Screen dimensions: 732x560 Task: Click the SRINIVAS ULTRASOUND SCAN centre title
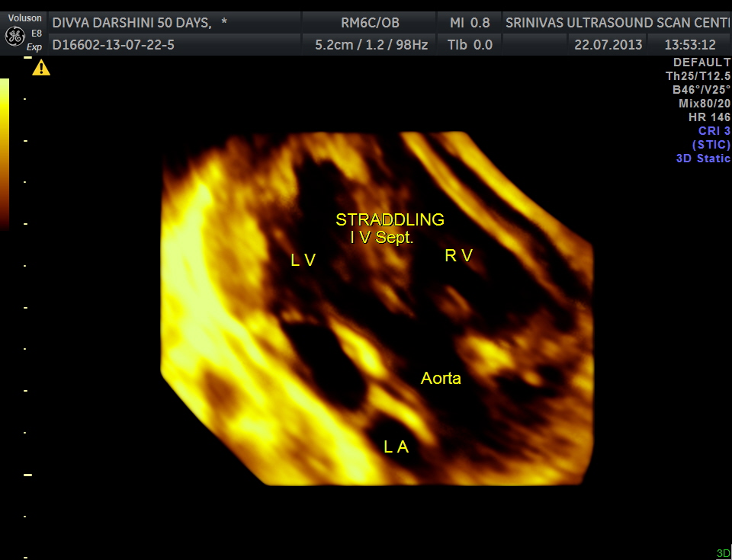pos(618,23)
